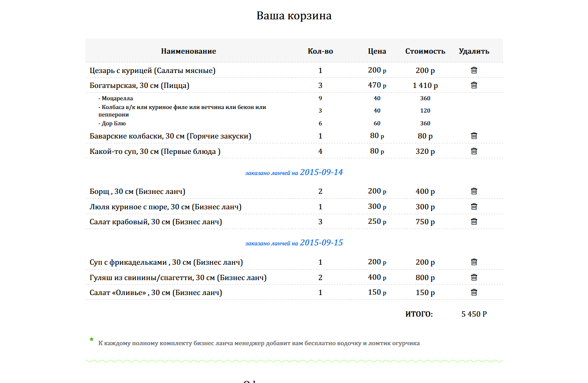
Task: Remove Суп с фрикадельками item
Action: click(x=474, y=262)
